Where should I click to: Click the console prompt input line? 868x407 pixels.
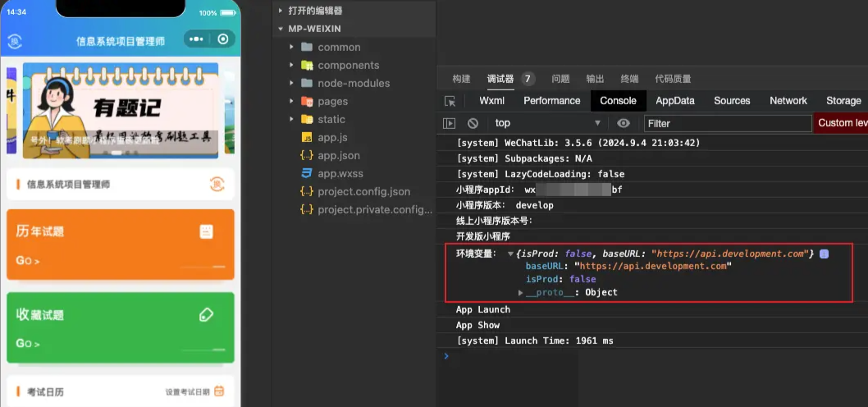[653, 356]
